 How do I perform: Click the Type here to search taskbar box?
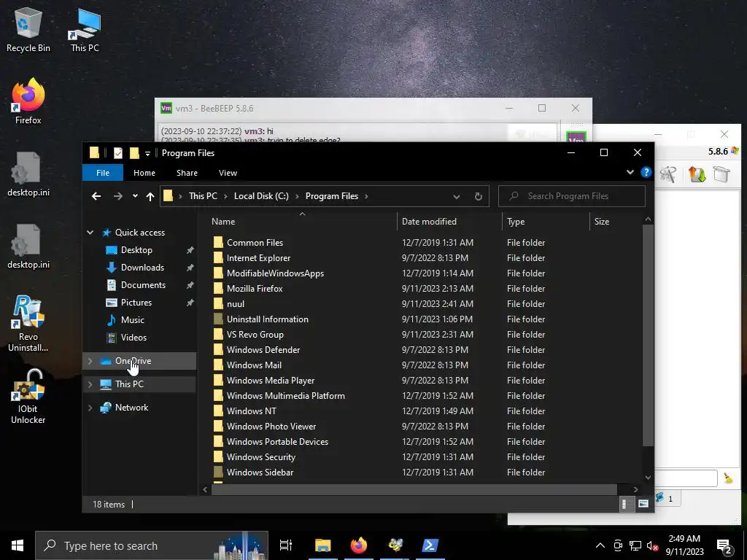point(152,545)
